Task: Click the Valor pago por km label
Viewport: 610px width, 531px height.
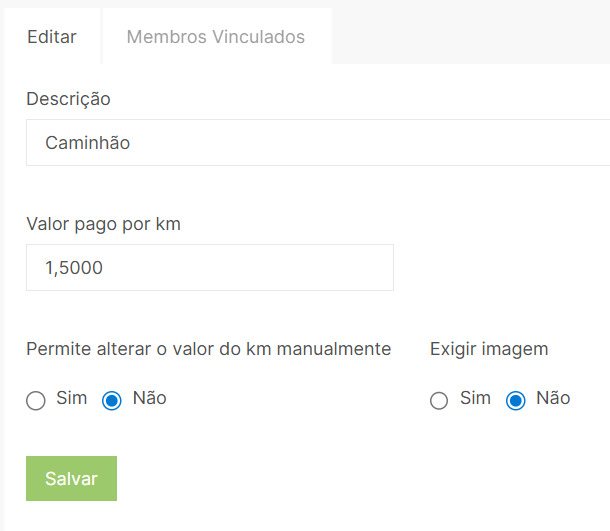Action: click(x=103, y=224)
